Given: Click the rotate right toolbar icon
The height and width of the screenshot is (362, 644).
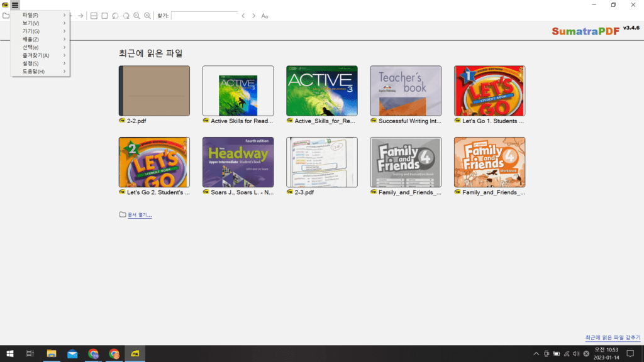Looking at the screenshot, I should coord(126,16).
